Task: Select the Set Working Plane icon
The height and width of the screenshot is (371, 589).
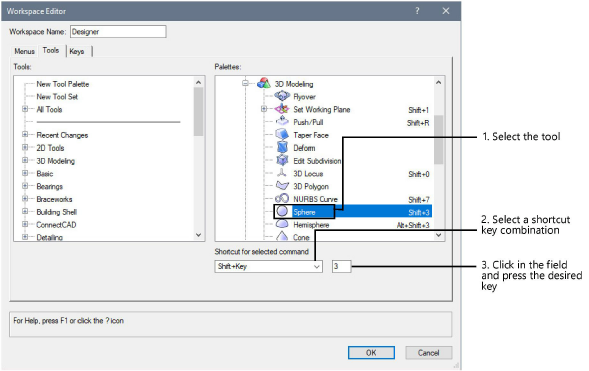Action: [282, 109]
